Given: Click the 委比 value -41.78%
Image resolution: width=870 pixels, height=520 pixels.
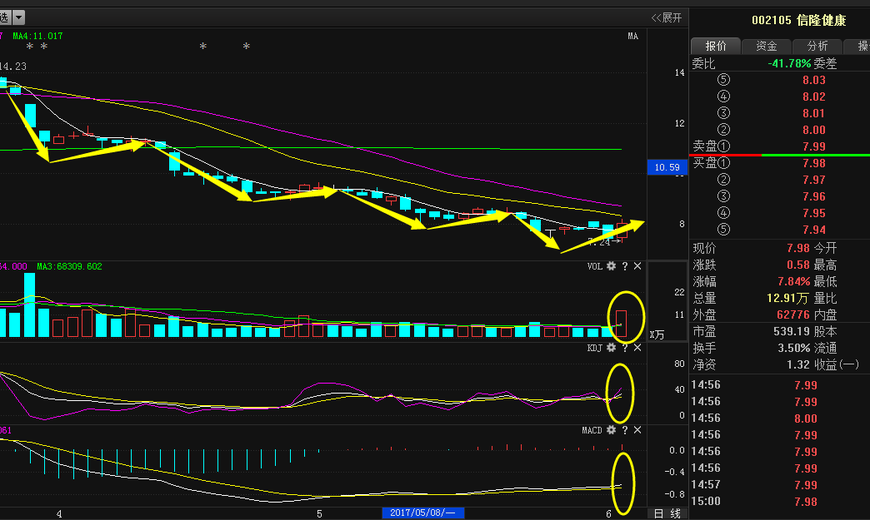Looking at the screenshot, I should pyautogui.click(x=790, y=63).
